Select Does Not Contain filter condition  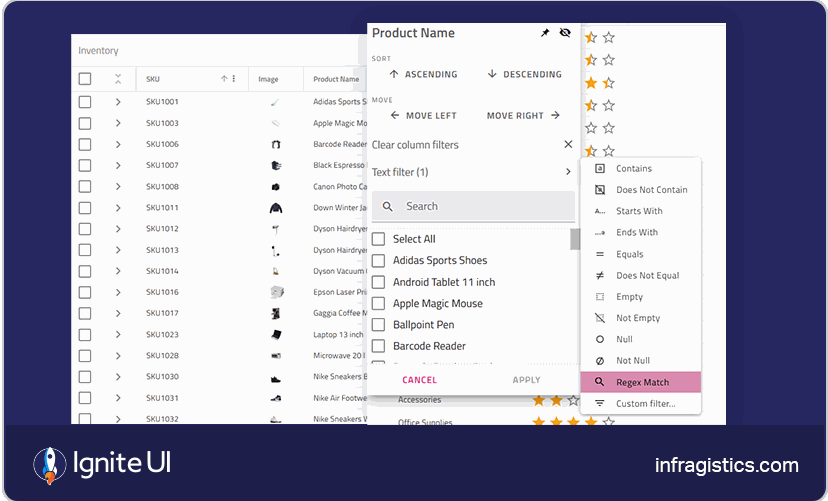click(x=651, y=190)
